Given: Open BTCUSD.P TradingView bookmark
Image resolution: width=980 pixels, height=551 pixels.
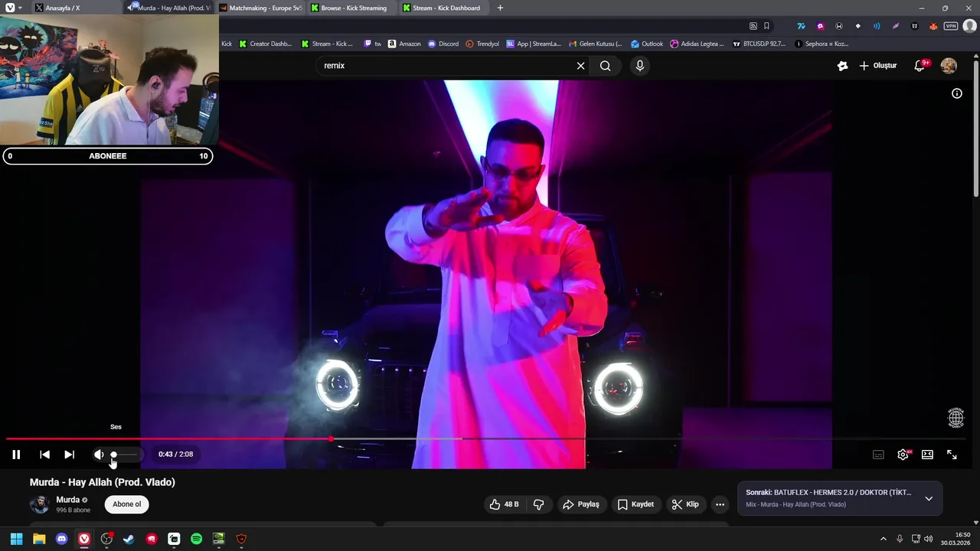Looking at the screenshot, I should point(759,44).
